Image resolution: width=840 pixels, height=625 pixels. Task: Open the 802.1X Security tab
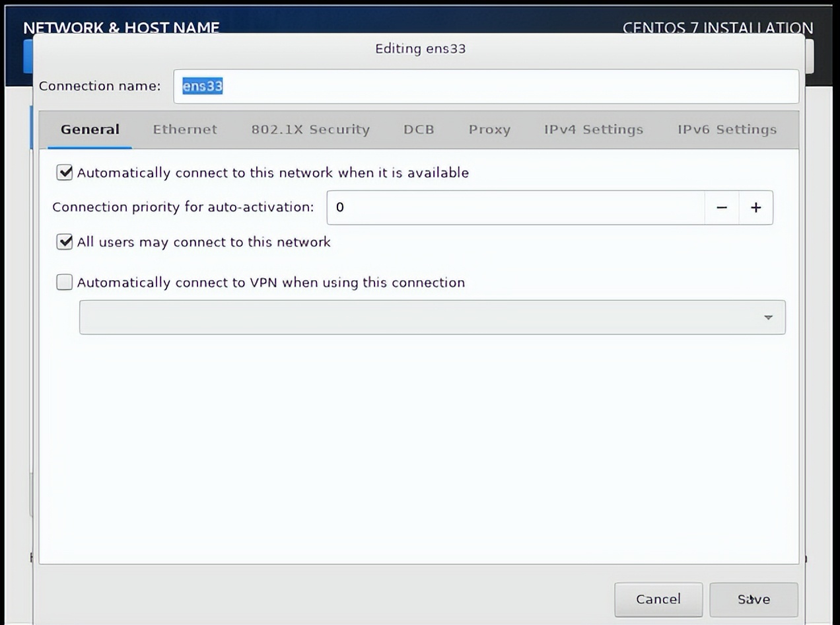[310, 129]
